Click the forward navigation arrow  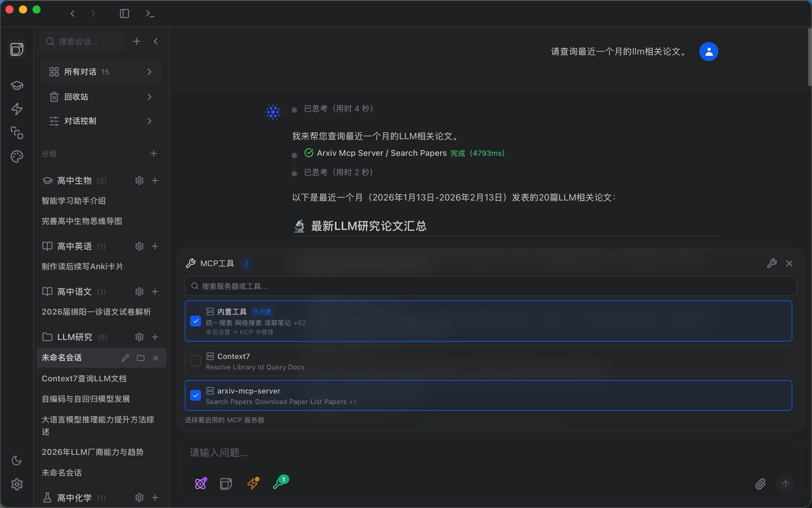(x=93, y=14)
